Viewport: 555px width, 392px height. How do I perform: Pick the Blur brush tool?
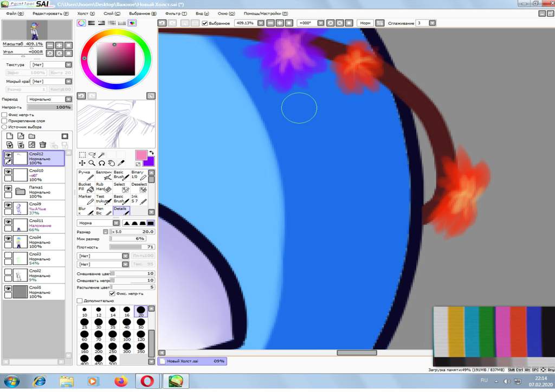[x=86, y=211]
